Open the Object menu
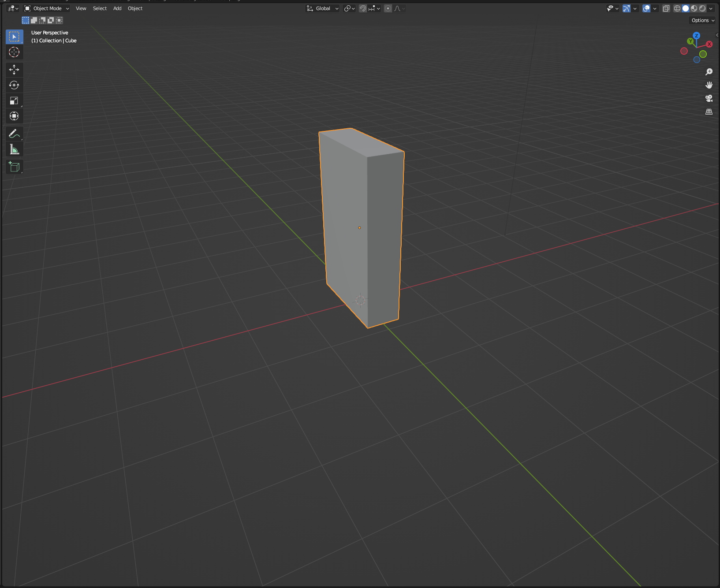 click(x=135, y=8)
